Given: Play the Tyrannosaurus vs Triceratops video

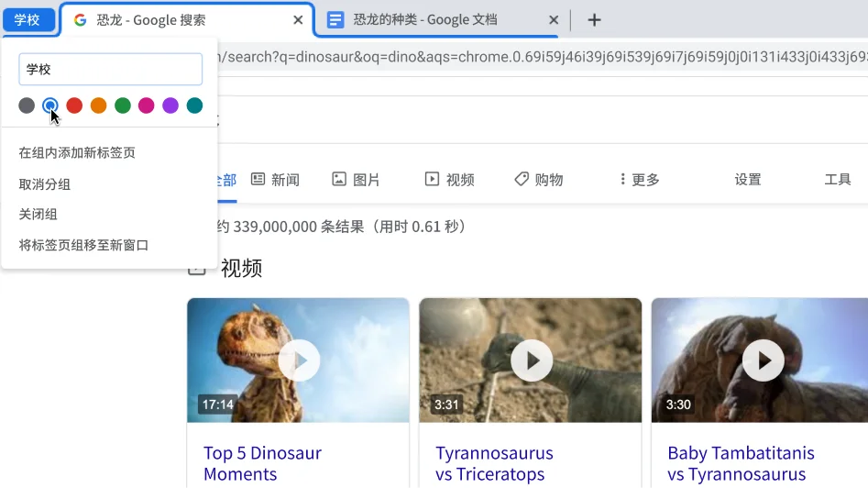Looking at the screenshot, I should tap(531, 360).
